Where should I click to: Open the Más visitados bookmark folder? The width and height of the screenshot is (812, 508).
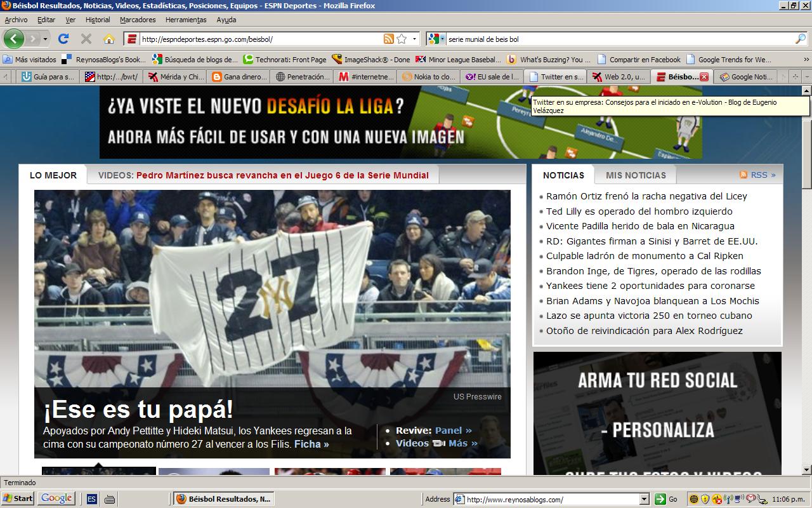(30, 60)
